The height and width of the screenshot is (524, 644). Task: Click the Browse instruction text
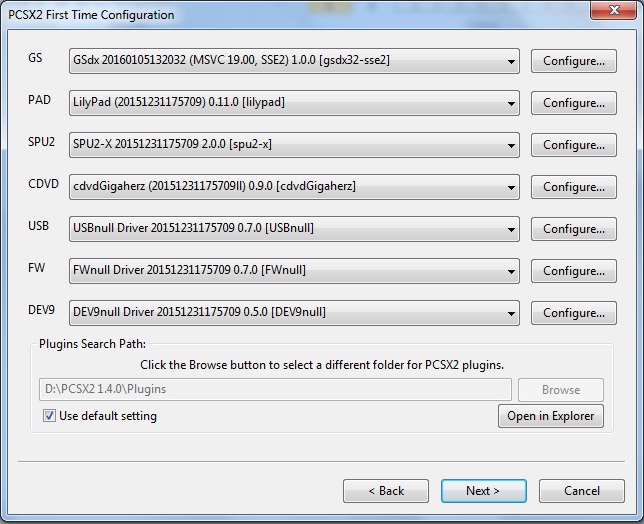[322, 365]
